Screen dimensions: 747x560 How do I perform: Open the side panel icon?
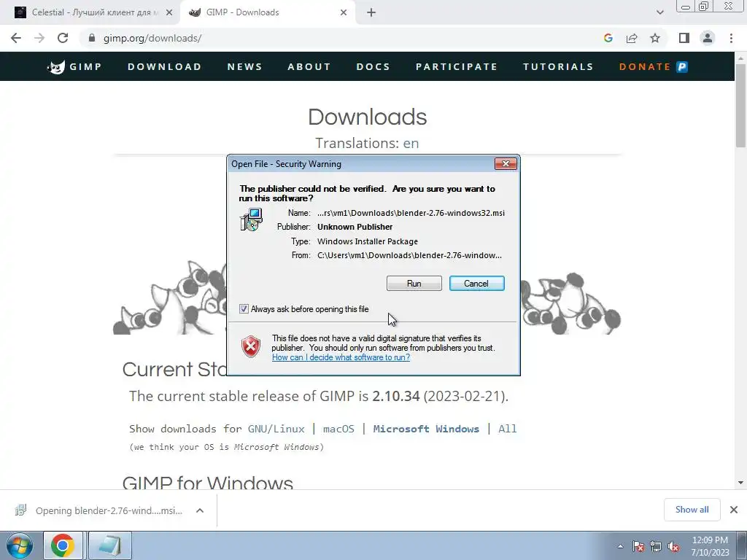[684, 38]
